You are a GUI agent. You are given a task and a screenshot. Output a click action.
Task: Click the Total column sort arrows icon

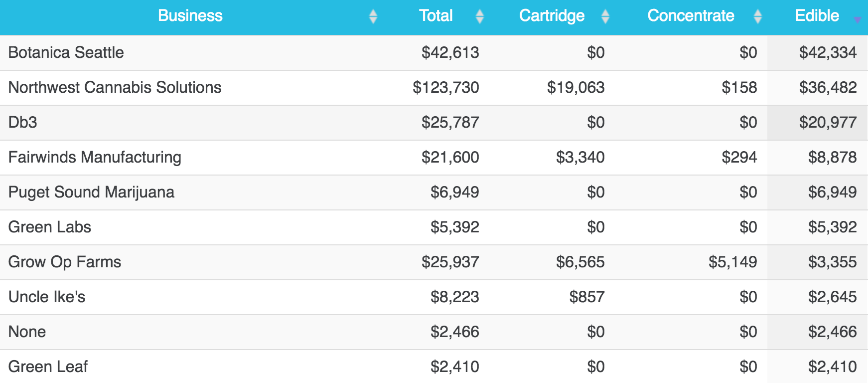(480, 16)
